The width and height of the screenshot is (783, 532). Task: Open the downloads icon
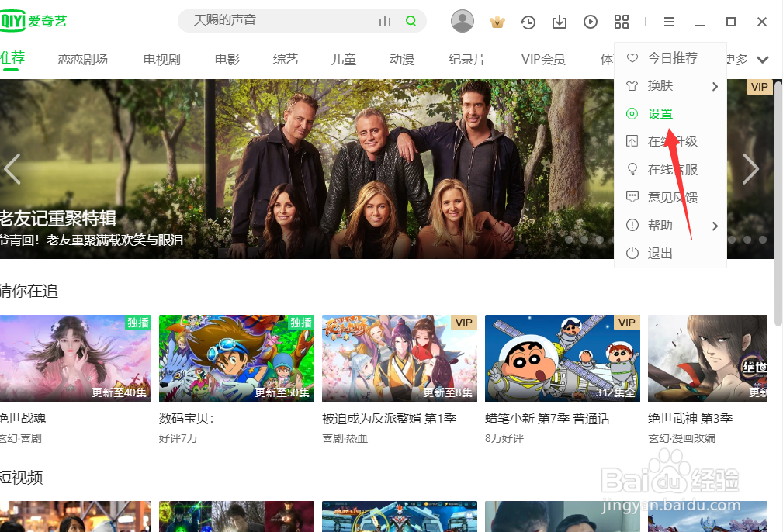[x=560, y=22]
